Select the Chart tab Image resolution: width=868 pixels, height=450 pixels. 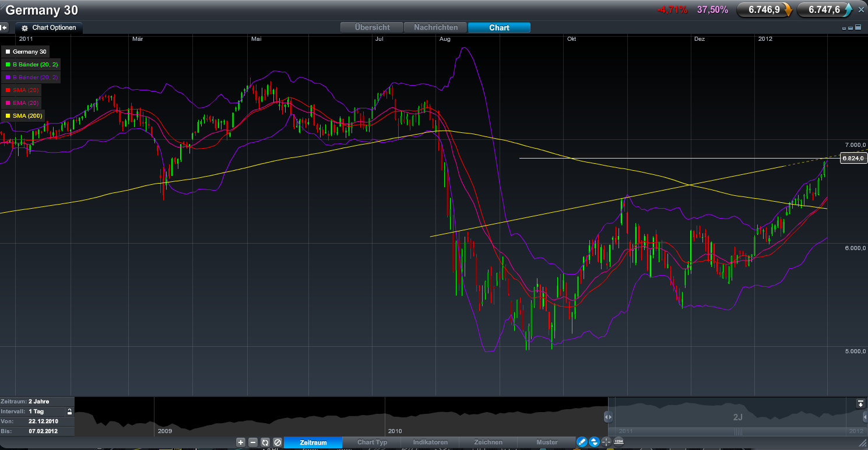point(499,27)
